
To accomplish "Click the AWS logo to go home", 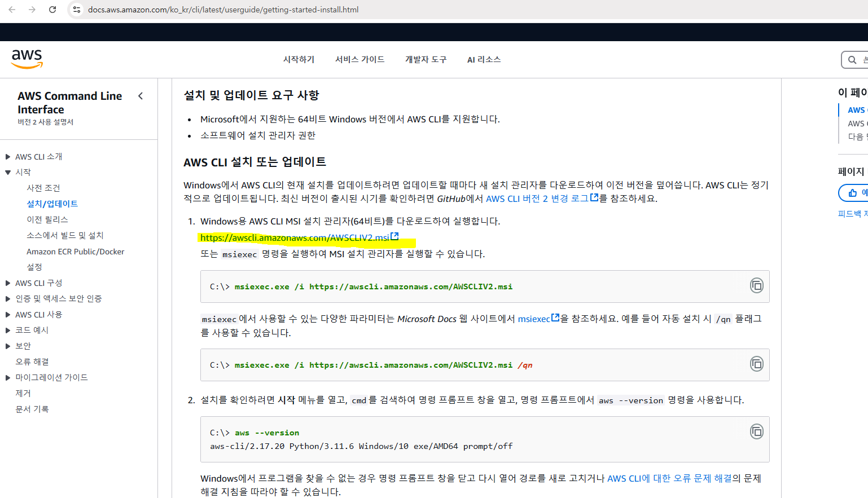I will (x=25, y=59).
